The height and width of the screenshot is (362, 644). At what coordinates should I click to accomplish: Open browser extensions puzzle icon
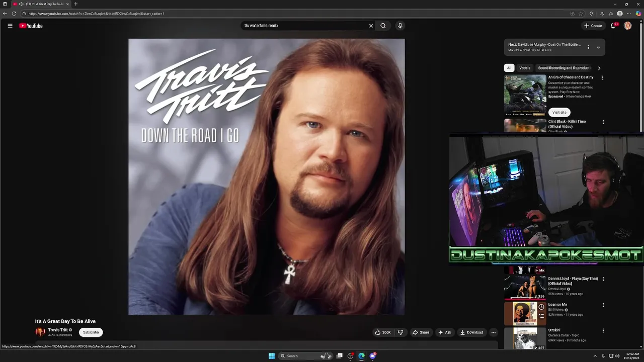tap(592, 14)
